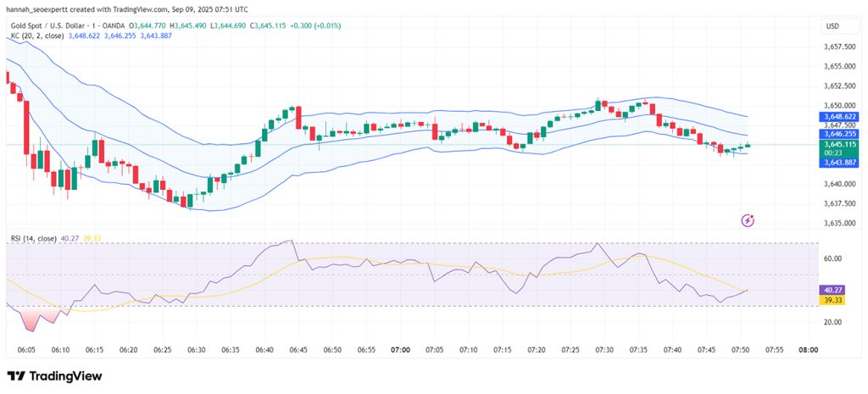The image size is (868, 394).
Task: Click the middle Keltner band label 3,646.255
Action: tap(838, 133)
